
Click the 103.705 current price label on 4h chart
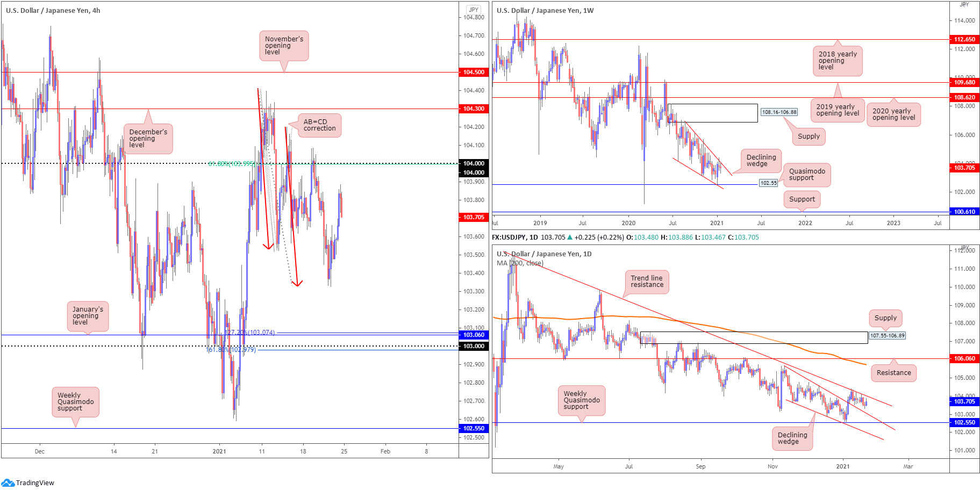tap(474, 217)
